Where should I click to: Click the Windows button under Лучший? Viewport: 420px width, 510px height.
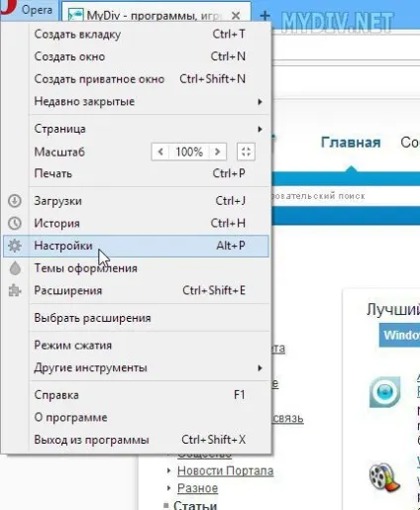pos(399,335)
